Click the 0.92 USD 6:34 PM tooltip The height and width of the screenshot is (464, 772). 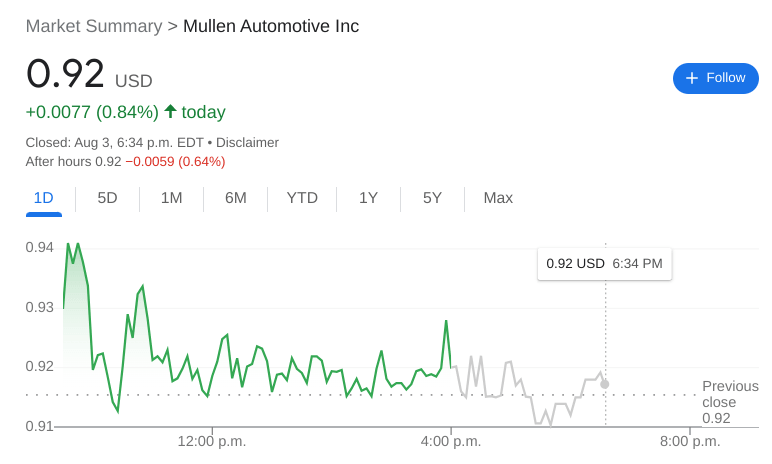604,264
